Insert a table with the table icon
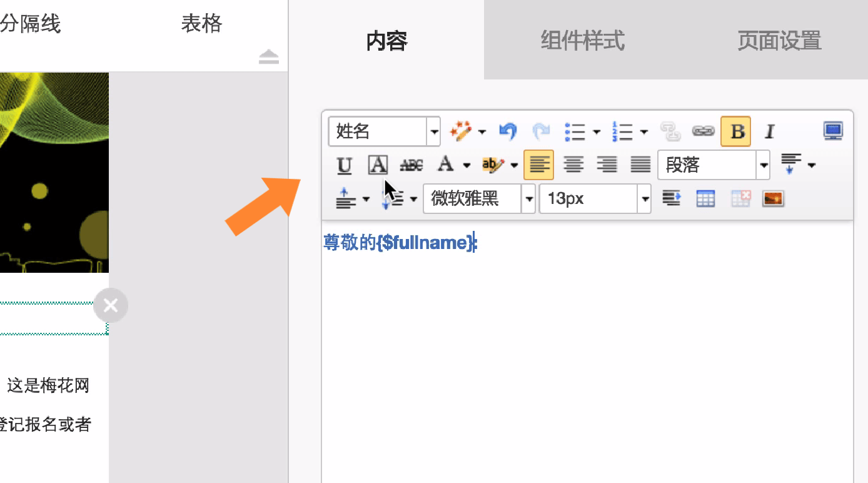 coord(705,198)
